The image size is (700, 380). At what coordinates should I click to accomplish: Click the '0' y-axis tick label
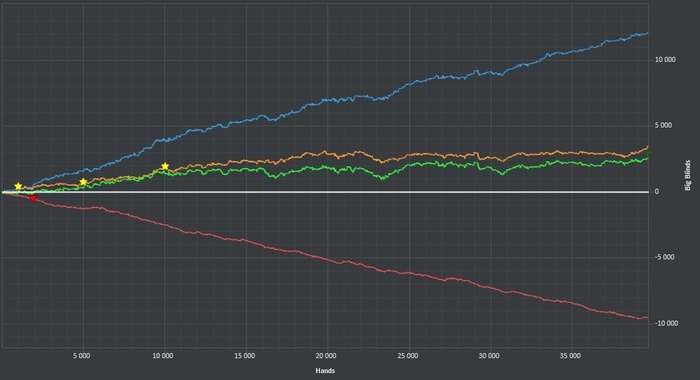657,192
